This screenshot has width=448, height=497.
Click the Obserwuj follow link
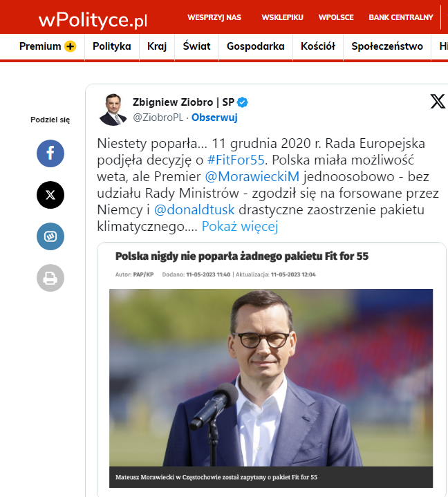tap(214, 118)
